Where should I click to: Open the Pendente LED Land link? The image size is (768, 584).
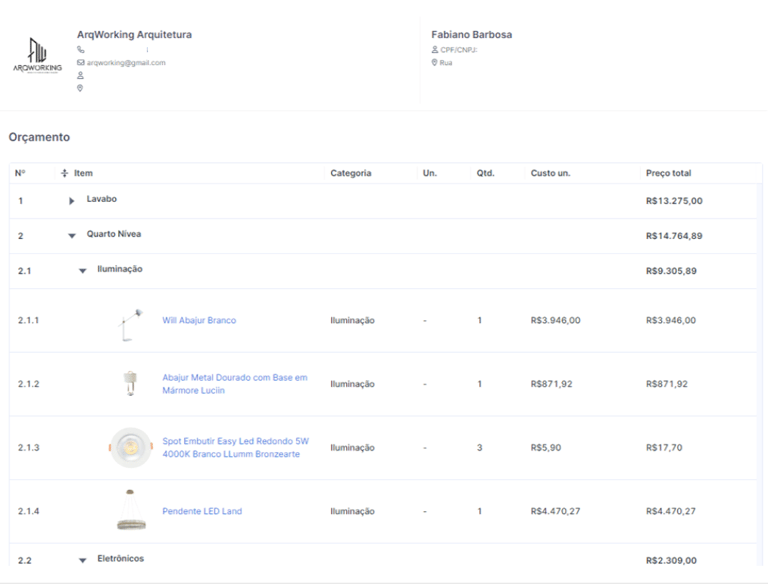tap(202, 511)
